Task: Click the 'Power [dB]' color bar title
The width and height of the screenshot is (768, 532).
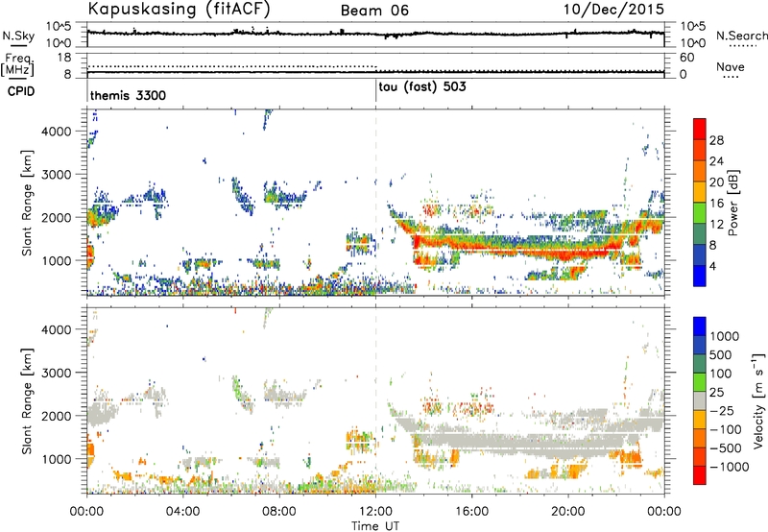Action: click(733, 203)
